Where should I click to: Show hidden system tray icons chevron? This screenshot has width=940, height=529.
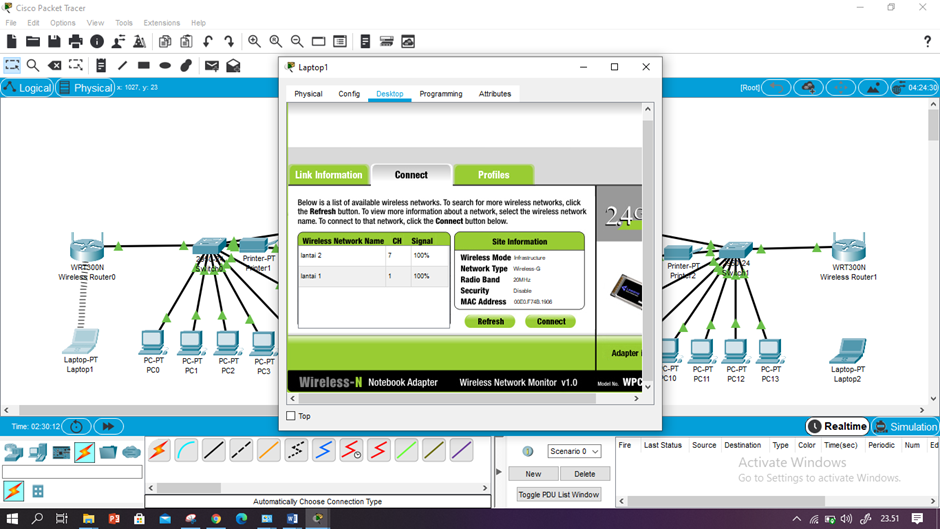796,519
